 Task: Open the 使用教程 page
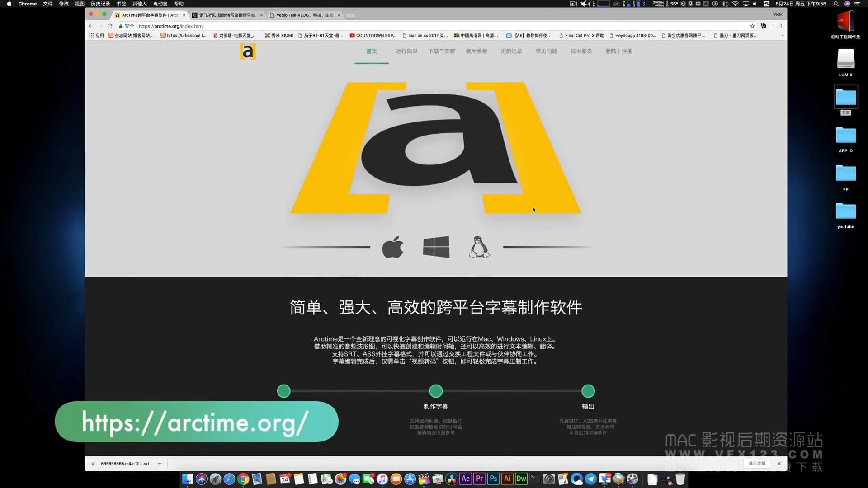(476, 51)
